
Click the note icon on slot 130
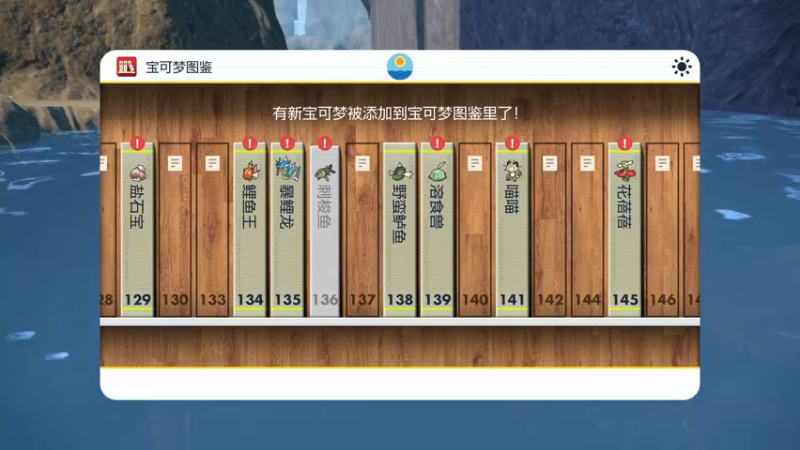coord(175,163)
